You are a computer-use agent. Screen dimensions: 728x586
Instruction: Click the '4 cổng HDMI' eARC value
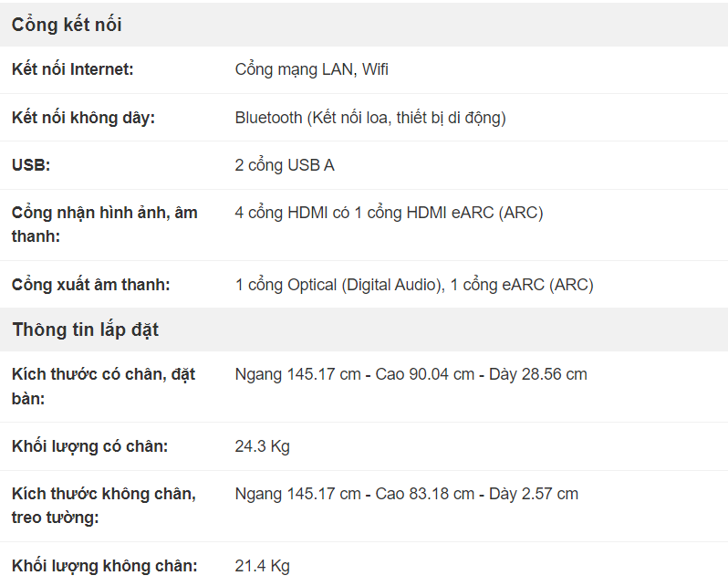[389, 213]
